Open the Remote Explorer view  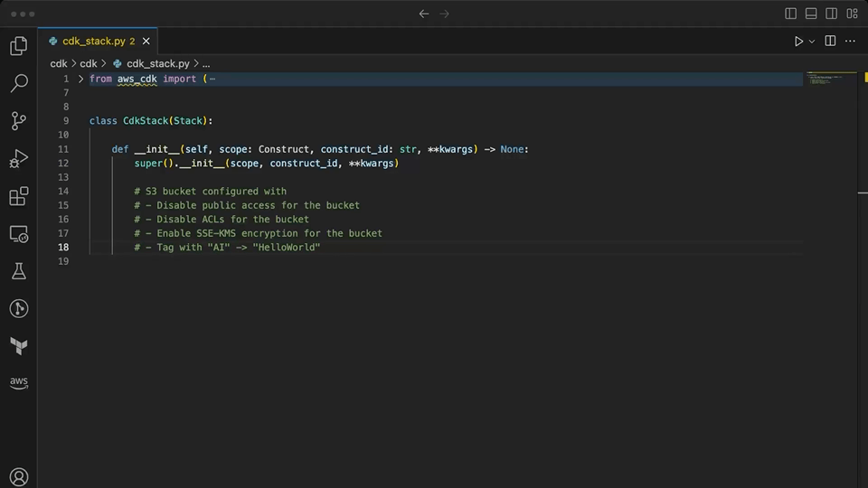[x=18, y=234]
